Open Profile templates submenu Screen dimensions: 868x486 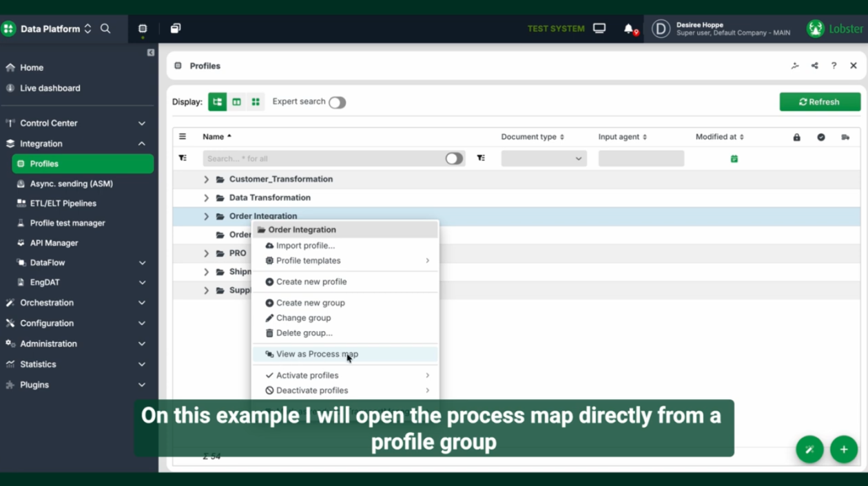point(308,261)
